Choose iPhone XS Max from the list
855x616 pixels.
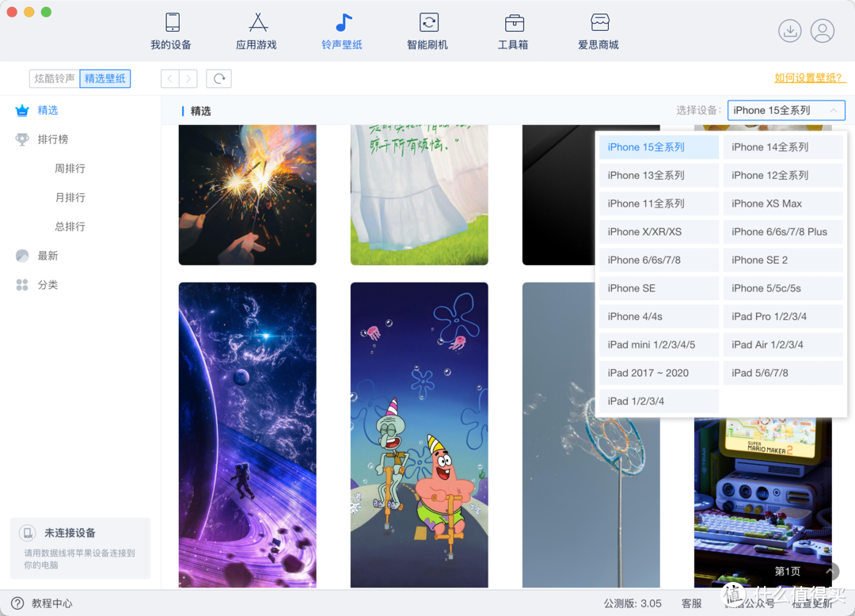(783, 203)
